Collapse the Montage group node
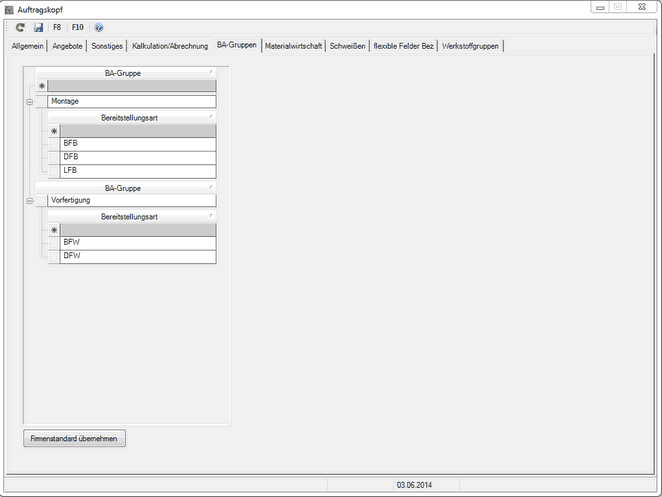Image resolution: width=662 pixels, height=497 pixels. tap(30, 102)
